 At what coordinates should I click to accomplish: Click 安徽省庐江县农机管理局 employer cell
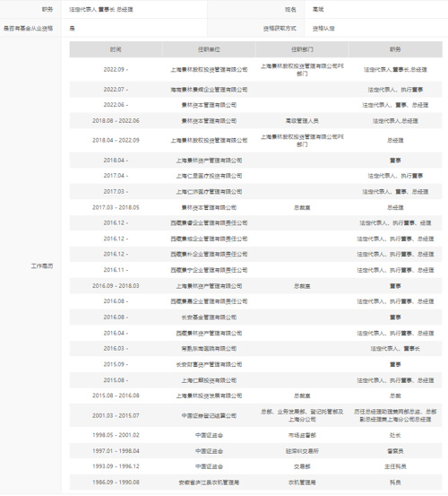click(209, 483)
